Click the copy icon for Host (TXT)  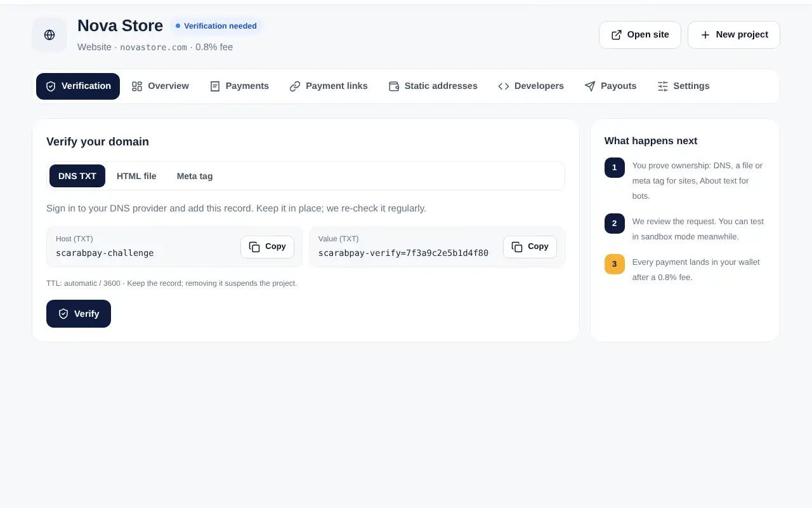[254, 247]
